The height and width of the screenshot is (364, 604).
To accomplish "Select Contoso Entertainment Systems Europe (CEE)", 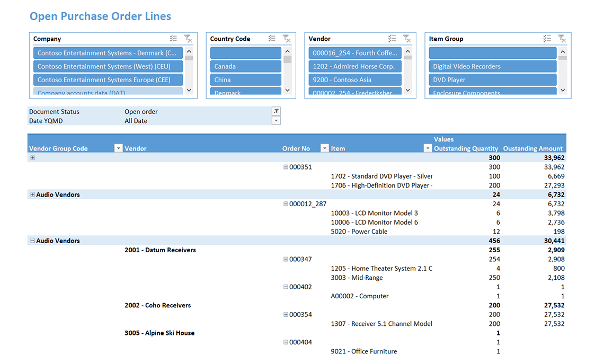I will [x=108, y=79].
